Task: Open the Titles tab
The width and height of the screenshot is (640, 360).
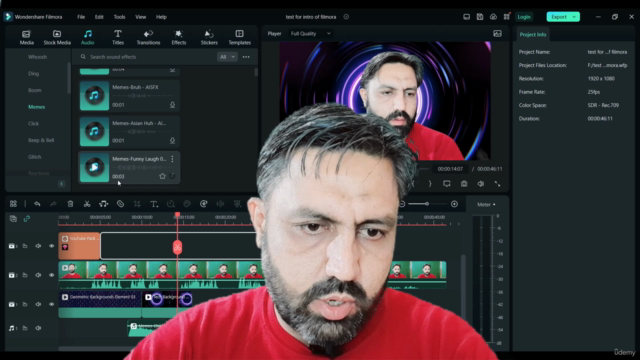Action: 118,37
